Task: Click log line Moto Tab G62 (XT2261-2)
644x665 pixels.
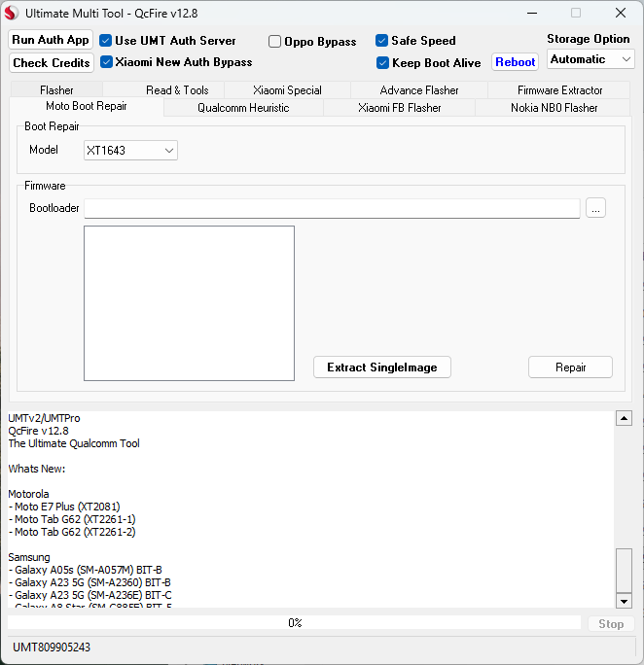Action: 72,532
